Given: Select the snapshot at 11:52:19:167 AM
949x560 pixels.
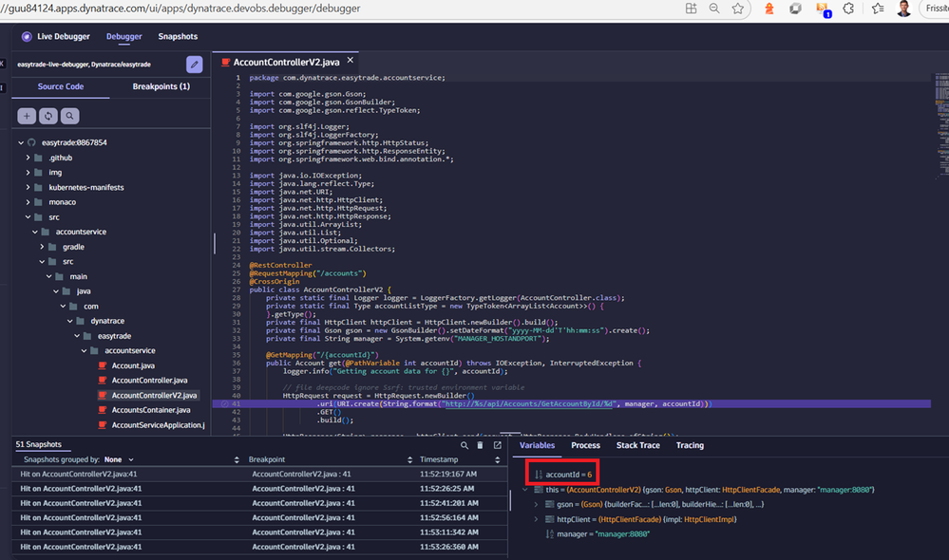Looking at the screenshot, I should click(259, 475).
